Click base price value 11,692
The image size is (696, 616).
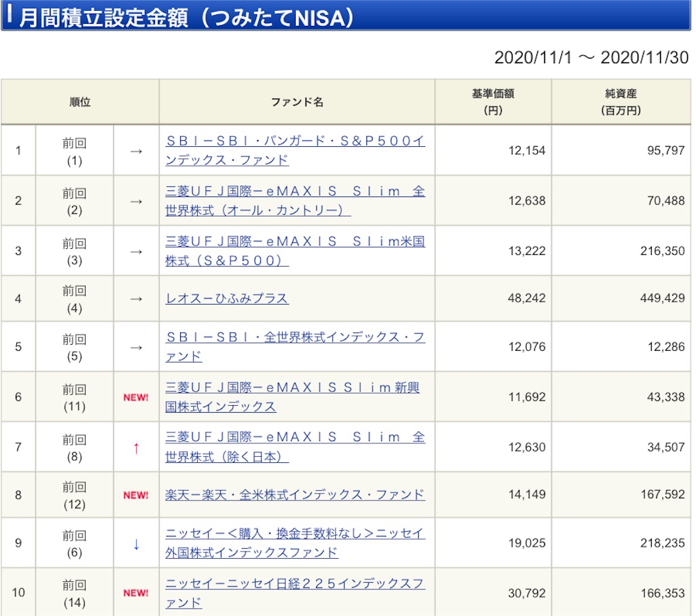(x=527, y=397)
